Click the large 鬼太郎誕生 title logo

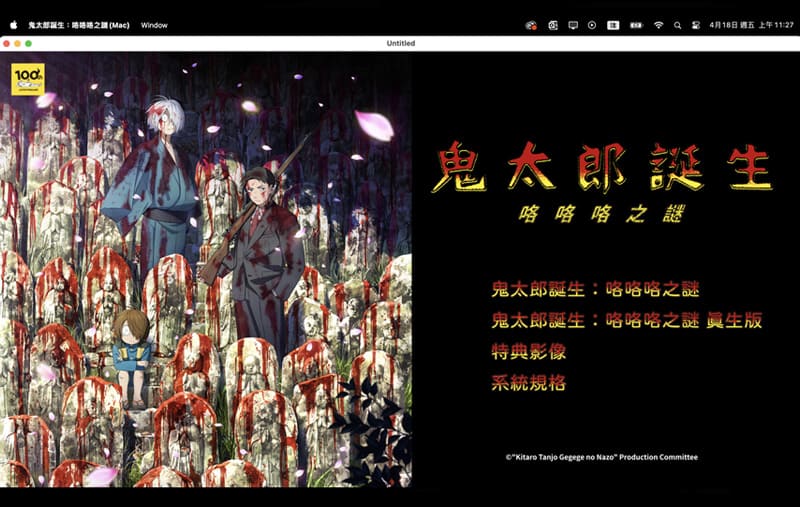(603, 167)
